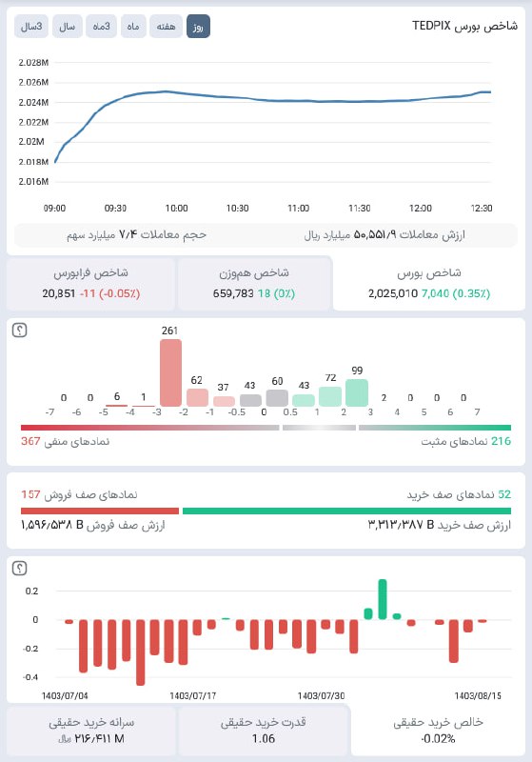
Task: Switch chart to هفته (week) range
Action: click(x=166, y=27)
